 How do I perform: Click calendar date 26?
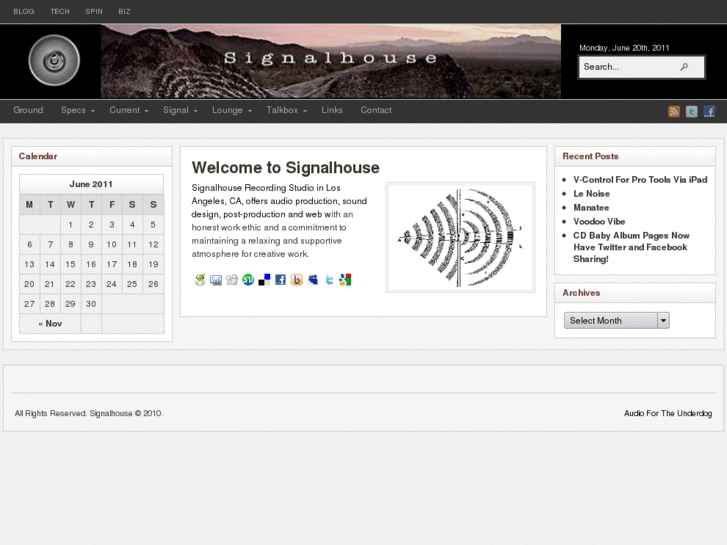click(x=153, y=284)
